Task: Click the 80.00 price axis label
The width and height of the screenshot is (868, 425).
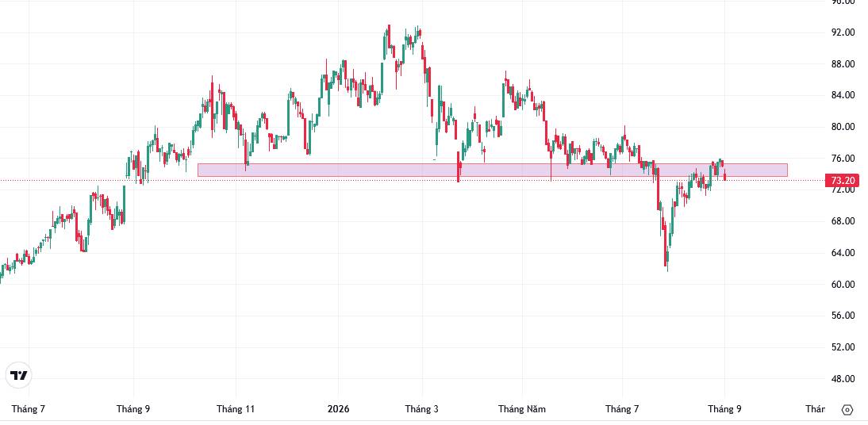Action: click(x=843, y=127)
